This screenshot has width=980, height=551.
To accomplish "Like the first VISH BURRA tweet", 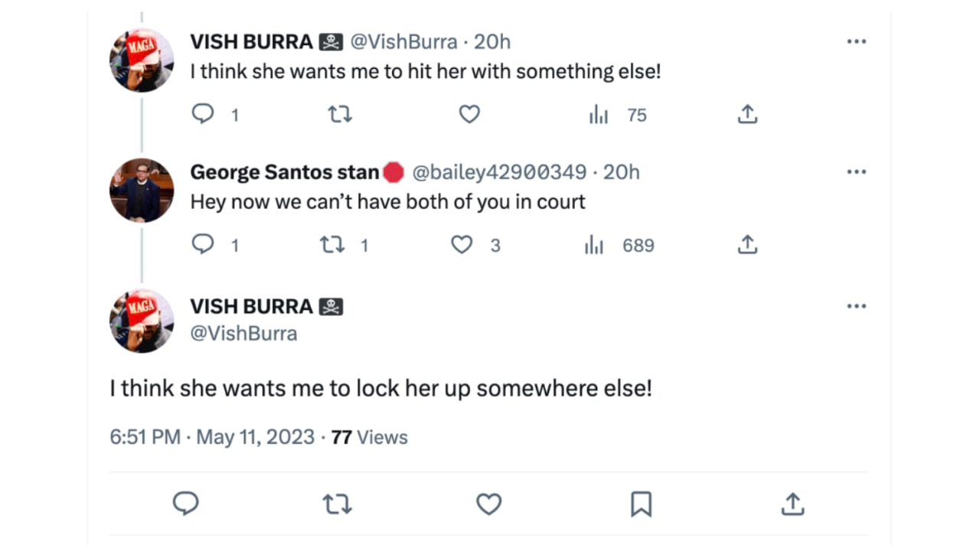I will coord(469,115).
